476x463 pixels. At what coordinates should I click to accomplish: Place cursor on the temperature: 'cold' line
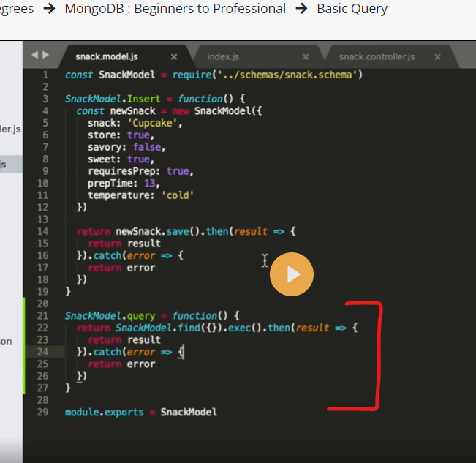click(141, 195)
